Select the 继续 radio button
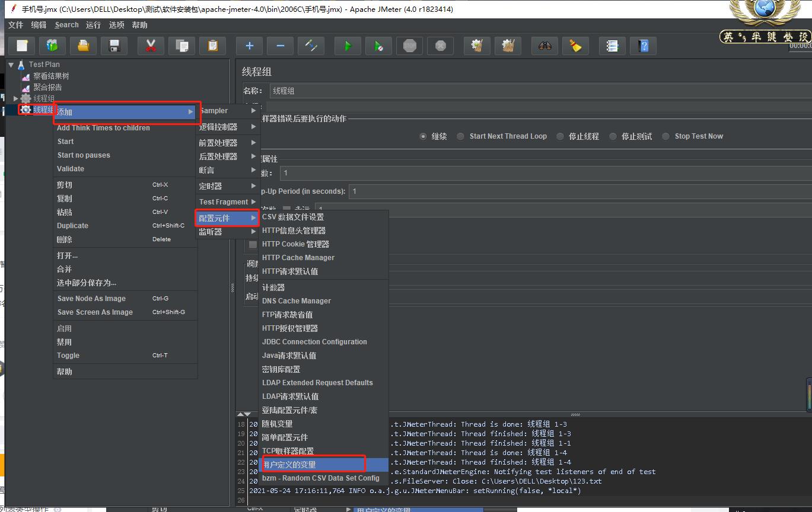This screenshot has width=812, height=512. [423, 136]
